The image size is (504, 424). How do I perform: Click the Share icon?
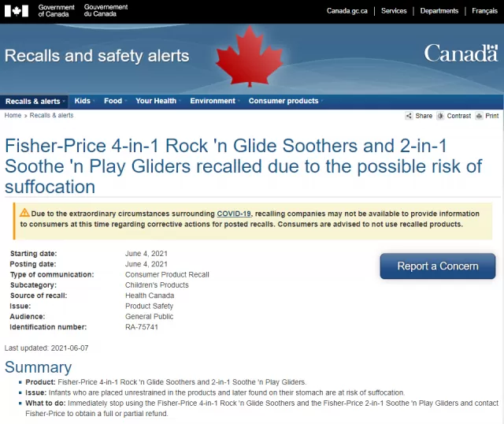[409, 116]
